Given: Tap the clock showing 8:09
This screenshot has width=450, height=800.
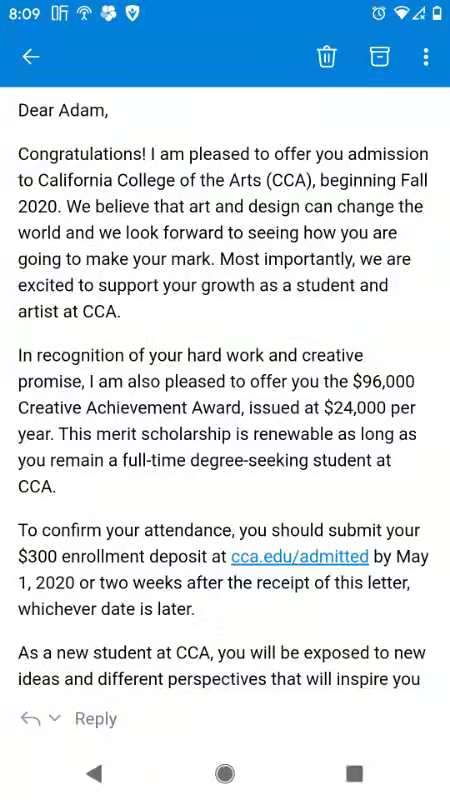Looking at the screenshot, I should point(24,14).
